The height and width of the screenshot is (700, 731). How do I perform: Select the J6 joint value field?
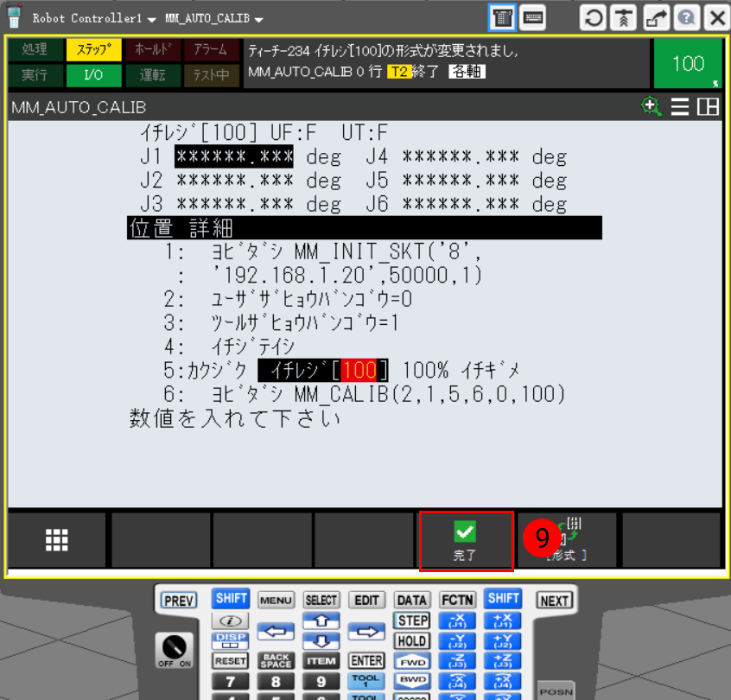point(461,204)
